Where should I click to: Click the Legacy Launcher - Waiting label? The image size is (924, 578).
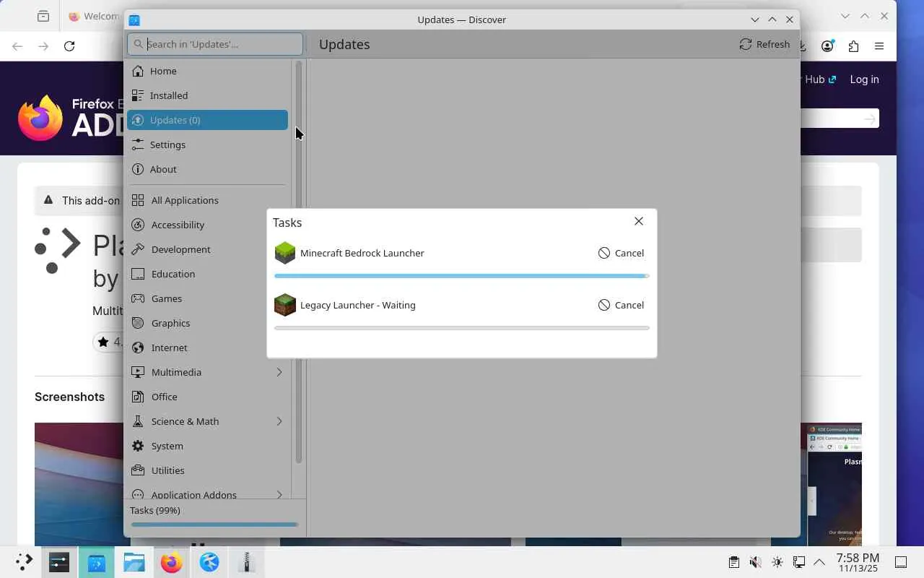358,305
